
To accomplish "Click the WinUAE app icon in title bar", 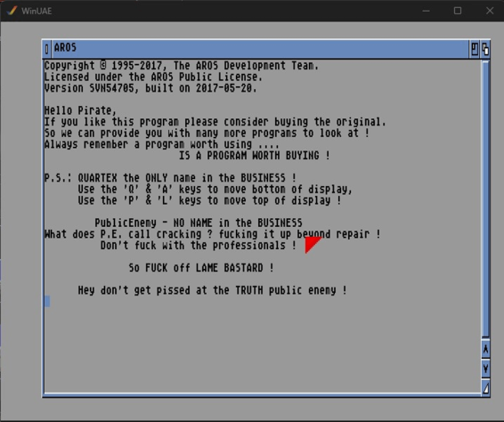I will click(12, 11).
